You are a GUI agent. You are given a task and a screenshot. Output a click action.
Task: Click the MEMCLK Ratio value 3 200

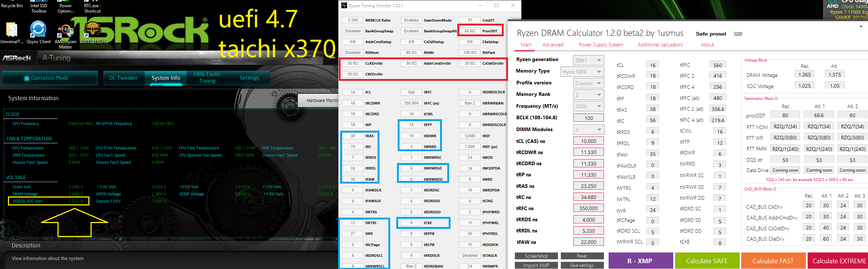pyautogui.click(x=352, y=20)
